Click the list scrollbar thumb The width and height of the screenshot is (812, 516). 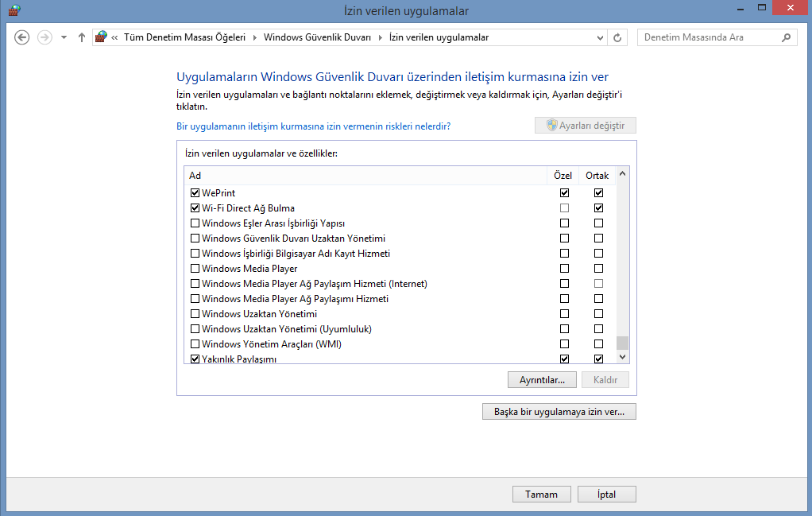(x=622, y=343)
